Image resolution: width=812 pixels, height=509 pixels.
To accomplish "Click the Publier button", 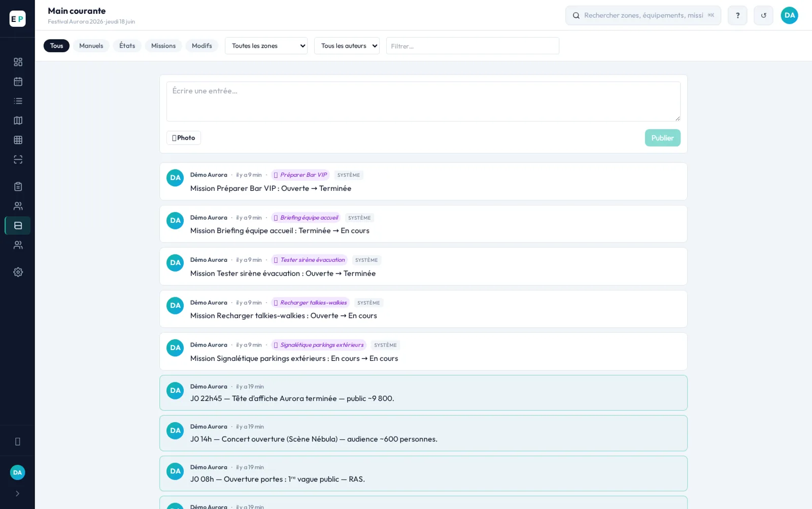I will pyautogui.click(x=662, y=138).
